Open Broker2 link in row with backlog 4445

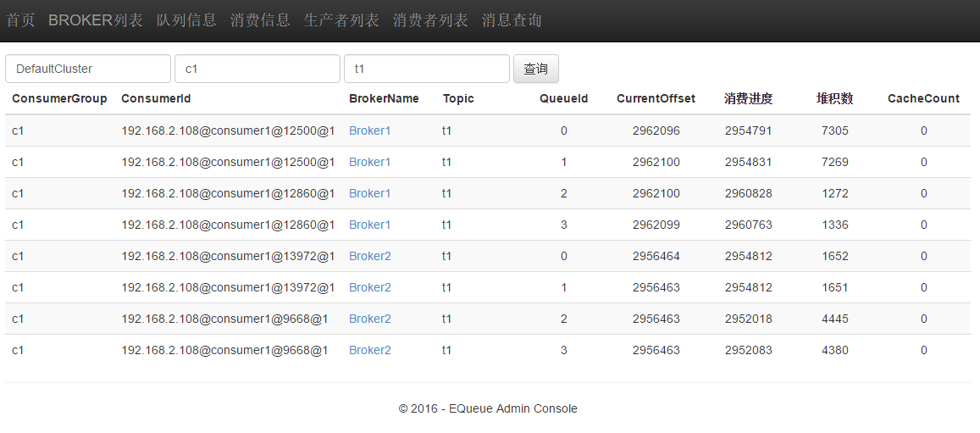click(370, 319)
